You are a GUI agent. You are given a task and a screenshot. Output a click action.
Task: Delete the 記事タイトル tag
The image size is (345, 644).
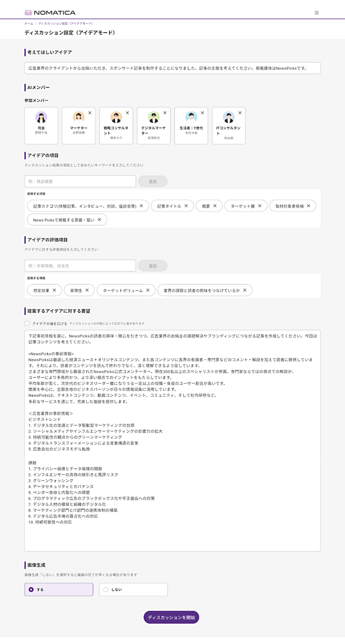(x=186, y=206)
